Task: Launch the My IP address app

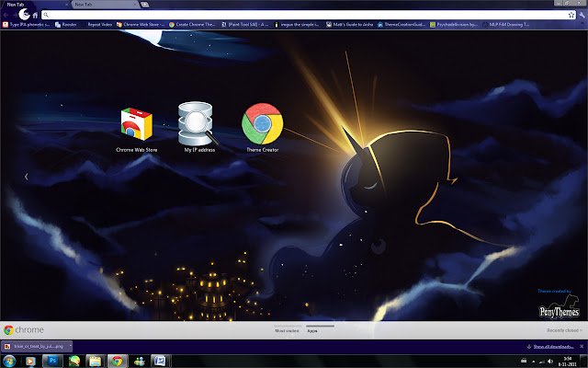Action: point(199,127)
